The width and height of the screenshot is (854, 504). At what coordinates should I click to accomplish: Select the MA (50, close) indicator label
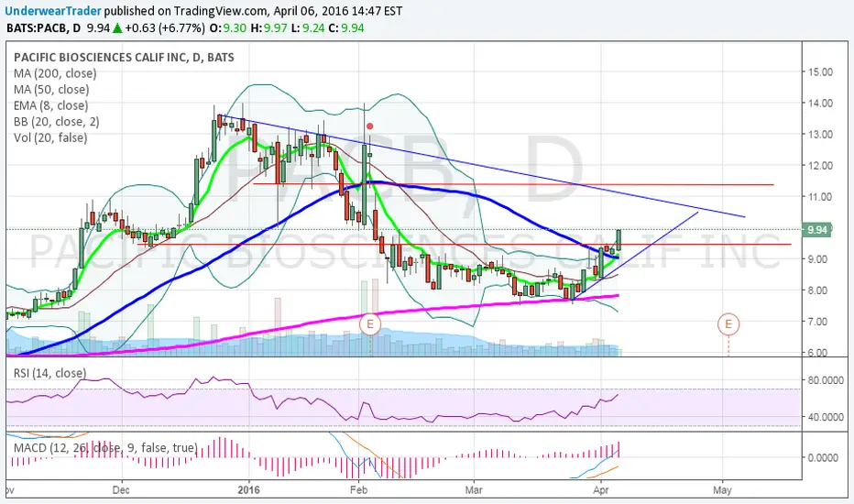pyautogui.click(x=51, y=90)
